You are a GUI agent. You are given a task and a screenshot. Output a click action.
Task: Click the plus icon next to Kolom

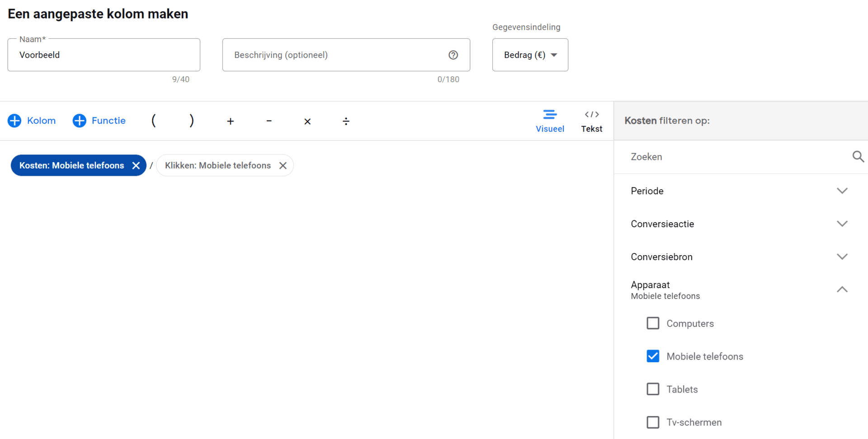pyautogui.click(x=14, y=121)
